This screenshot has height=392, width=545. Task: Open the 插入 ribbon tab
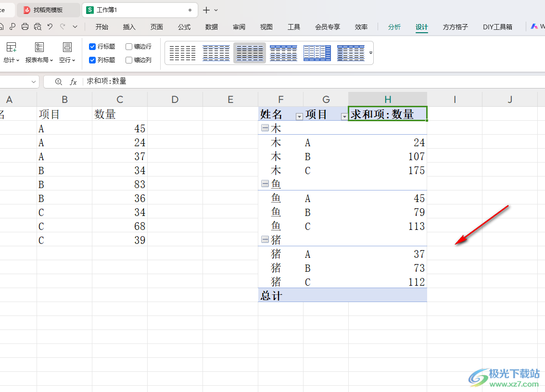pyautogui.click(x=129, y=27)
